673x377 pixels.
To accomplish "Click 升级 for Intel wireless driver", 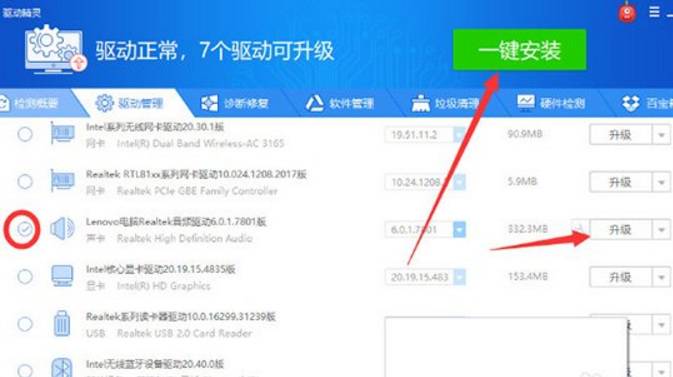I will click(x=620, y=135).
